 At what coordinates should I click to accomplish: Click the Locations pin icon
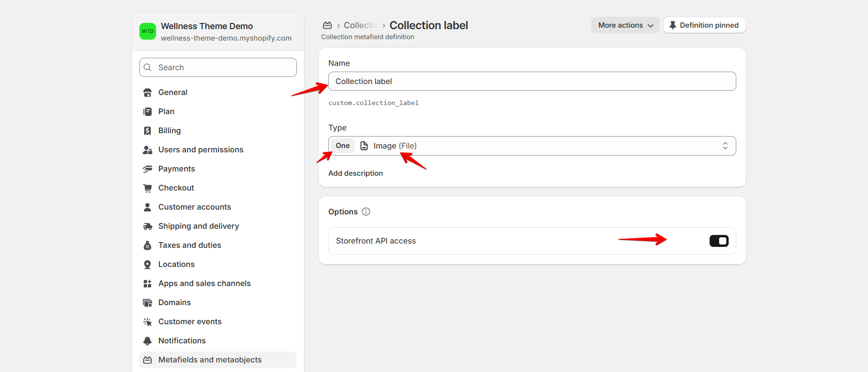click(x=147, y=265)
